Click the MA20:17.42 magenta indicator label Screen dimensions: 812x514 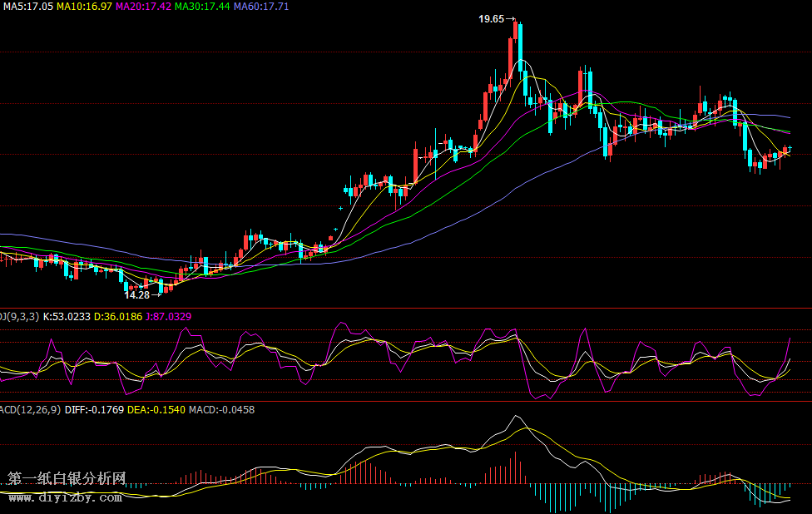tap(143, 6)
